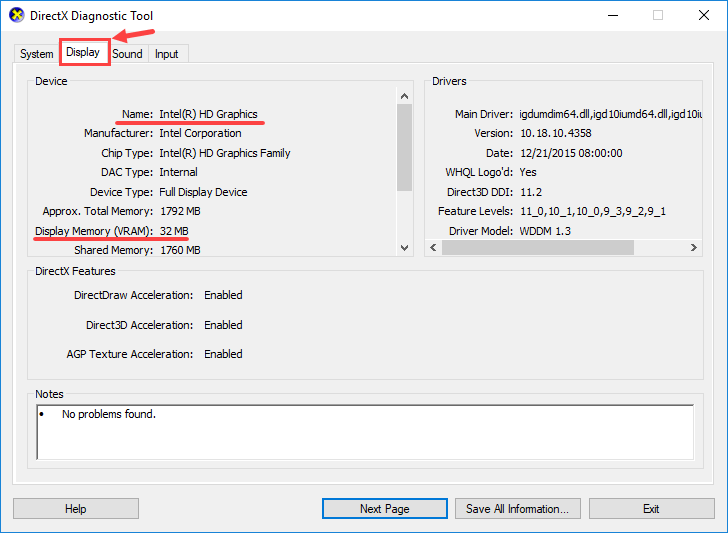Click WHQL Logo'd value Yes
This screenshot has width=728, height=533.
point(528,172)
